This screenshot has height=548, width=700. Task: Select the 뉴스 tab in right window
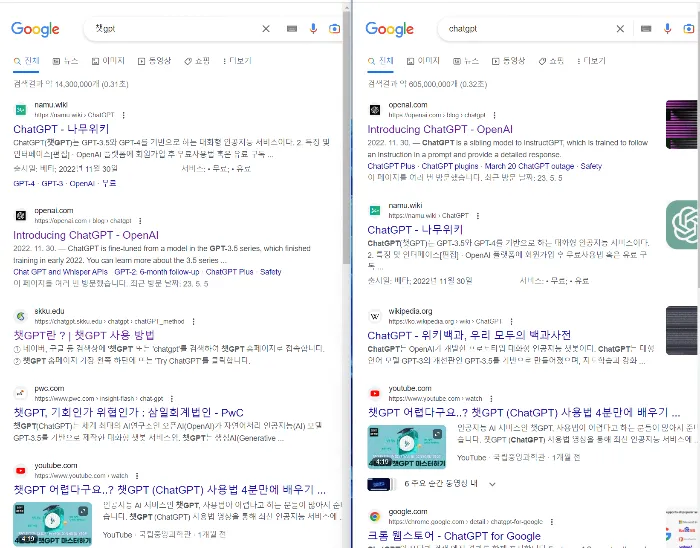pos(466,61)
